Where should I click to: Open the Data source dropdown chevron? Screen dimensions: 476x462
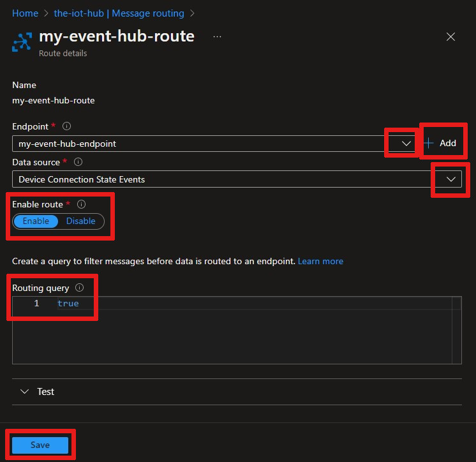(451, 179)
